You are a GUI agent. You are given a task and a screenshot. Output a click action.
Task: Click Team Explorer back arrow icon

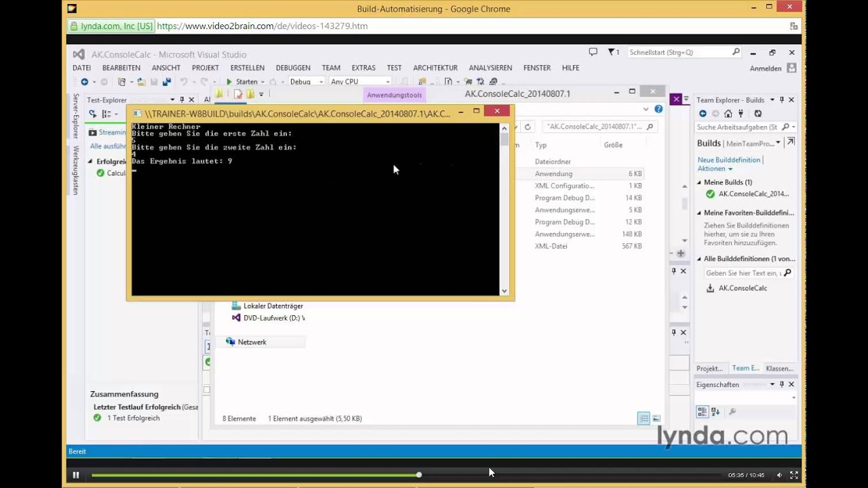tap(703, 114)
